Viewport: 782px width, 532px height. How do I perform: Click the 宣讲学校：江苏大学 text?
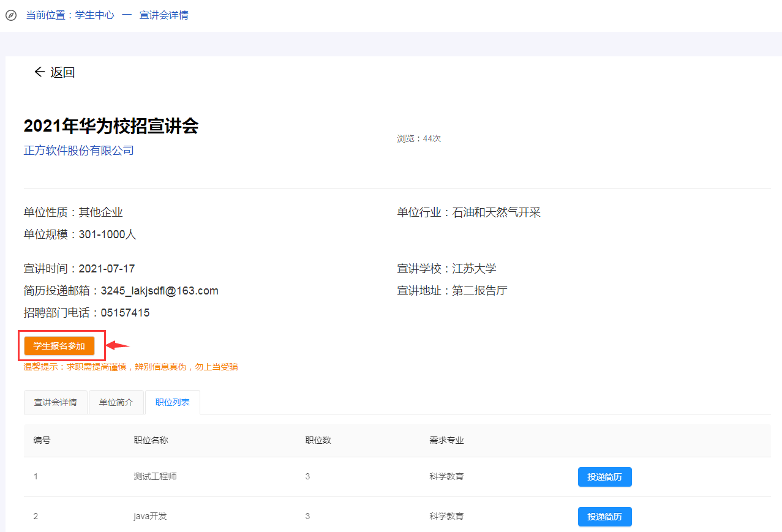point(447,269)
